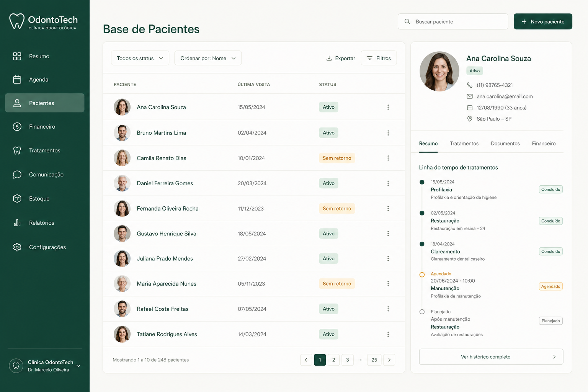Open options menu for Camila Renato Dias
The height and width of the screenshot is (392, 588).
pyautogui.click(x=388, y=158)
